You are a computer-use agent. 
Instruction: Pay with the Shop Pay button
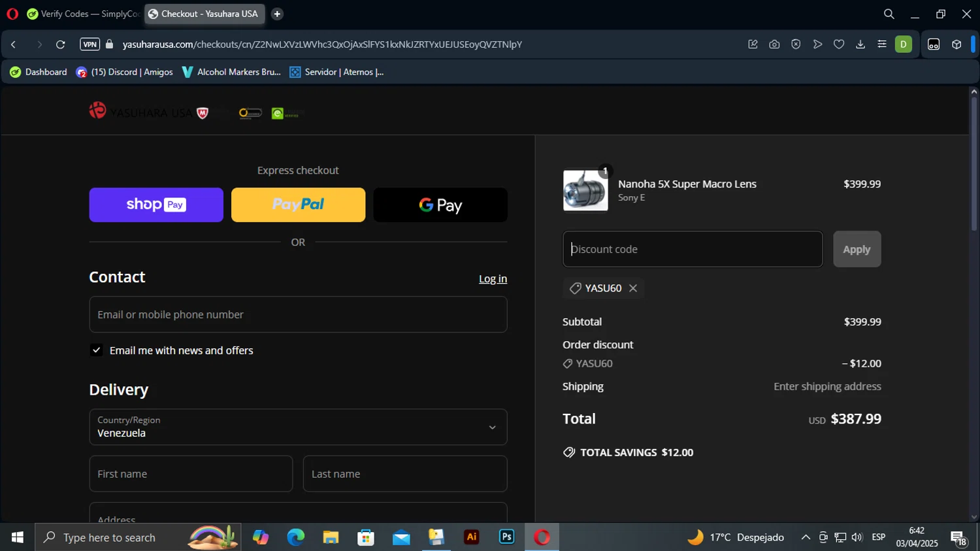click(156, 205)
